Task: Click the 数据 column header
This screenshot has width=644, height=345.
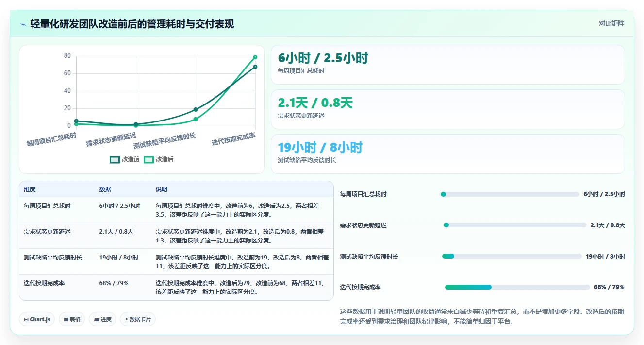Action: pyautogui.click(x=105, y=190)
